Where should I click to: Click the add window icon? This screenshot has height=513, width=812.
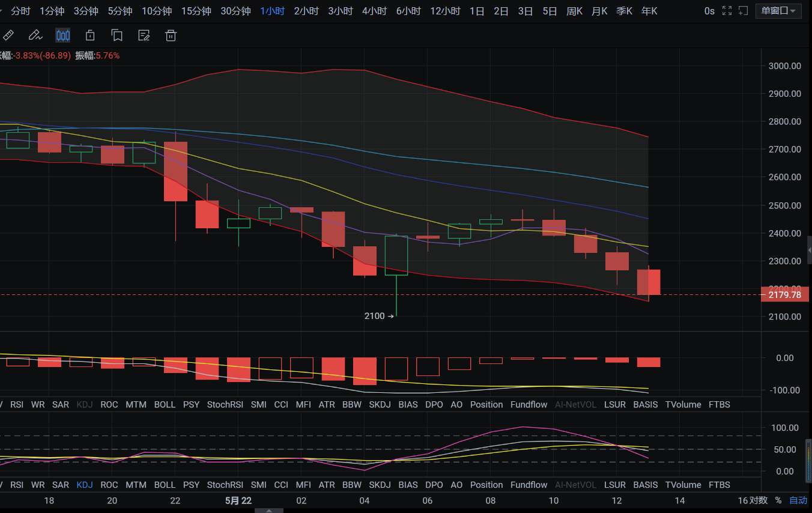pyautogui.click(x=743, y=11)
